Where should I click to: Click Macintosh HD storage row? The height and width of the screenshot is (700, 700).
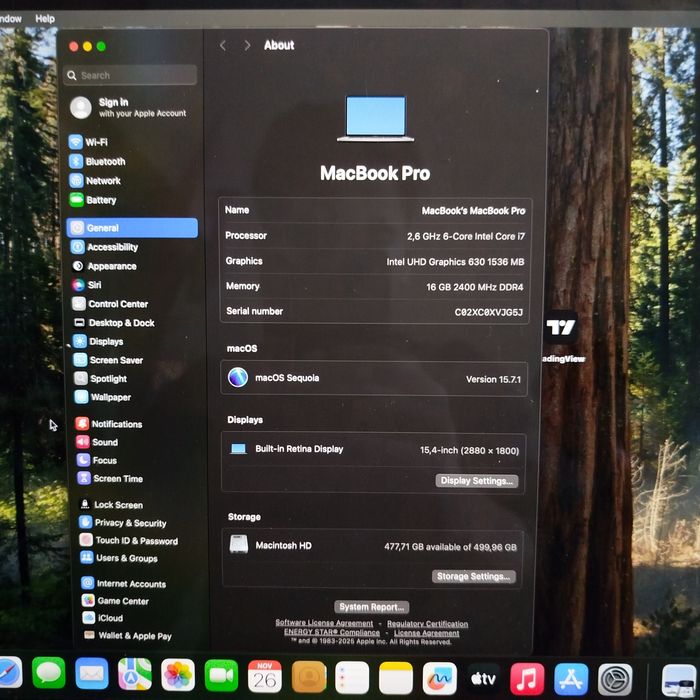(373, 546)
